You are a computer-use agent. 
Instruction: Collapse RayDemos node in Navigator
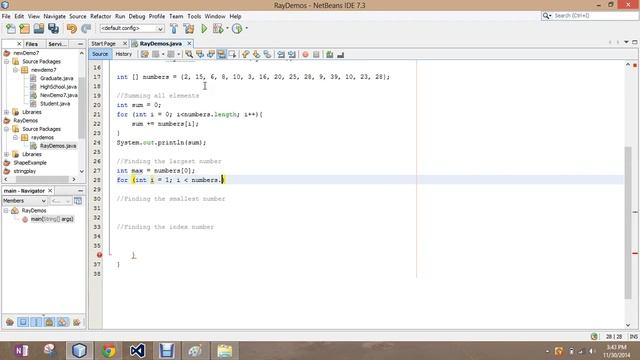click(x=6, y=211)
